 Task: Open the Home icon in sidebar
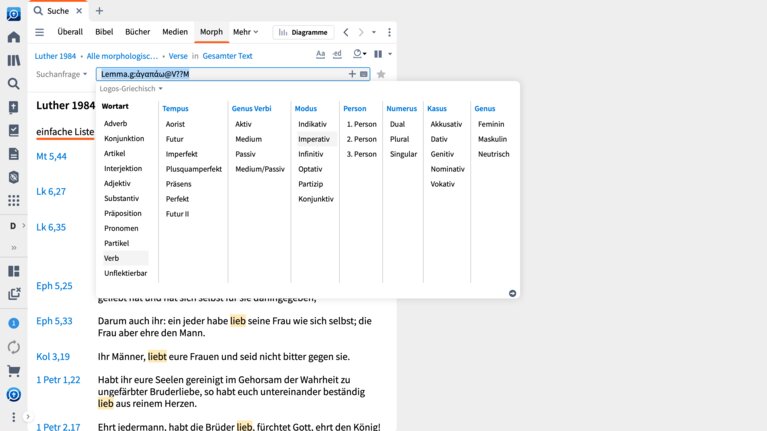point(14,37)
